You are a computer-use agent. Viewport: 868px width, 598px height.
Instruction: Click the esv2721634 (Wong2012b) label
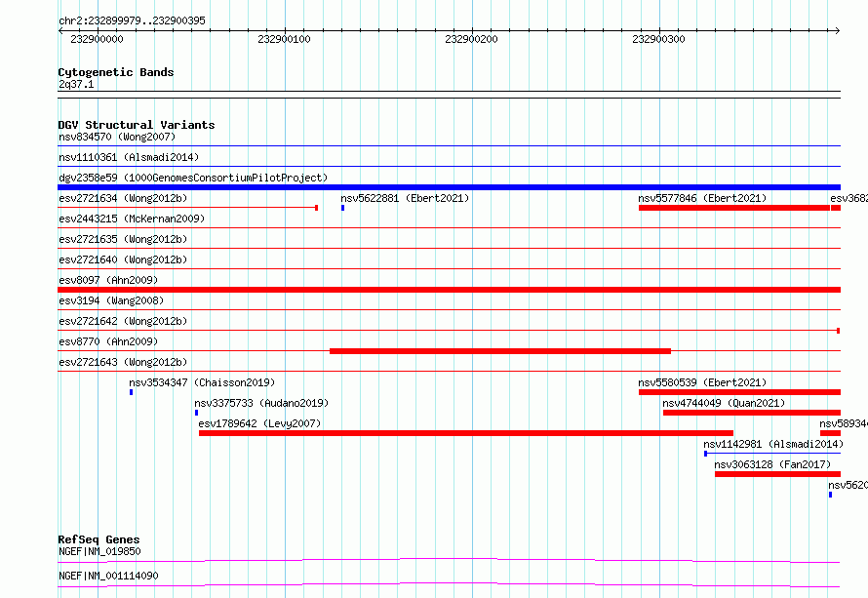pyautogui.click(x=123, y=198)
